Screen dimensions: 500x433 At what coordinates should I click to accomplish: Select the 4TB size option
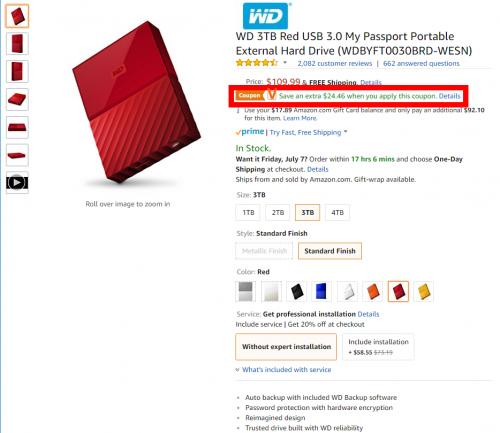[337, 213]
